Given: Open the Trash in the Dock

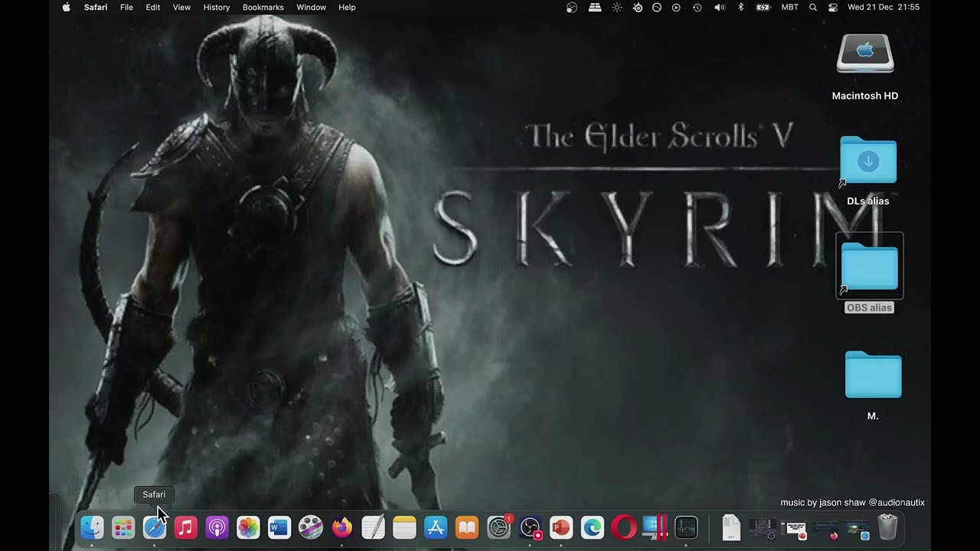Looking at the screenshot, I should [x=887, y=527].
